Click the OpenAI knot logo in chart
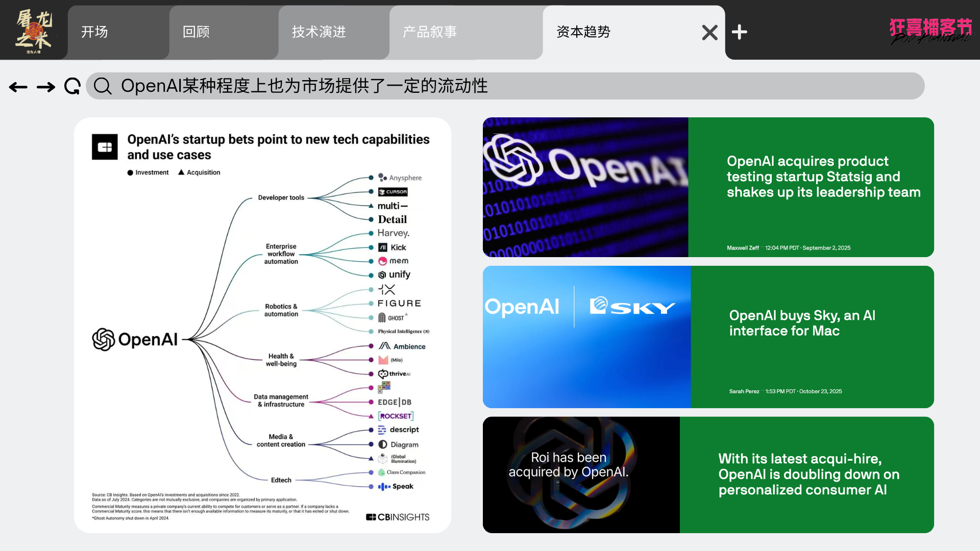The image size is (980, 551). coord(104,339)
